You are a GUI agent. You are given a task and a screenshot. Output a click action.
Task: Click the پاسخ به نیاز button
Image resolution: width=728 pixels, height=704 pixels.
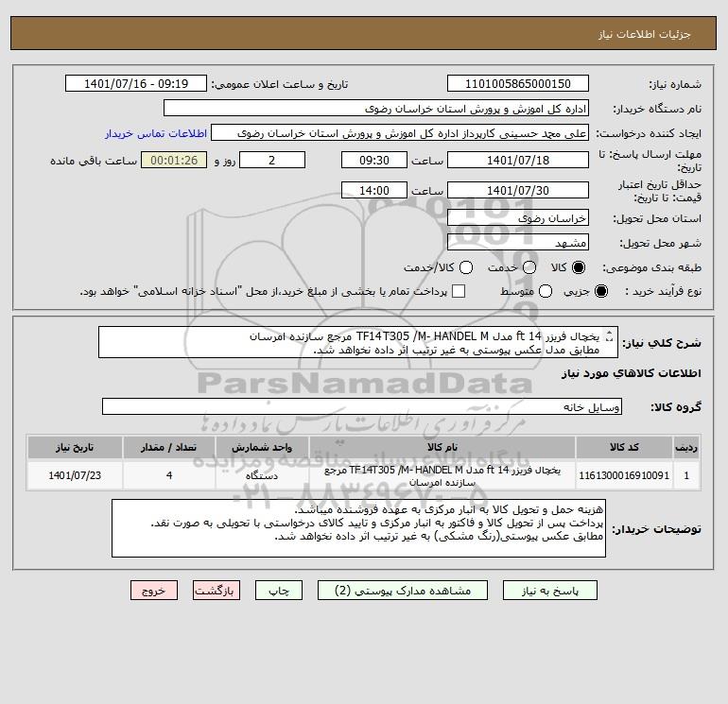click(x=550, y=591)
